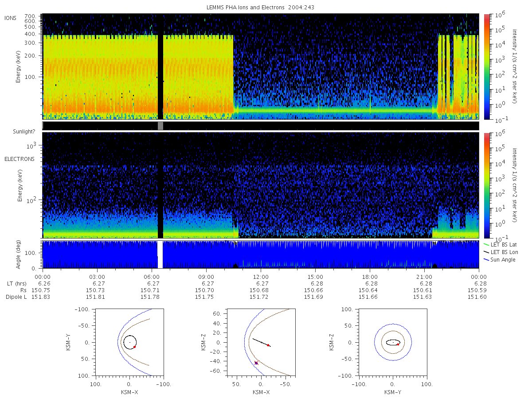Click the black circle orbit in KSM-X/KSM-Y plot
The height and width of the screenshot is (399, 532).
[130, 342]
